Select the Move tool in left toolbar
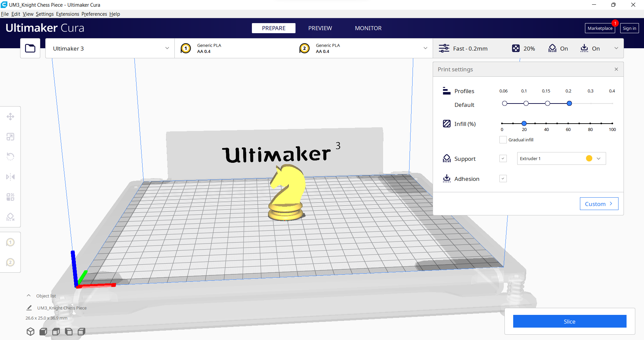This screenshot has height=340, width=644. (10, 117)
